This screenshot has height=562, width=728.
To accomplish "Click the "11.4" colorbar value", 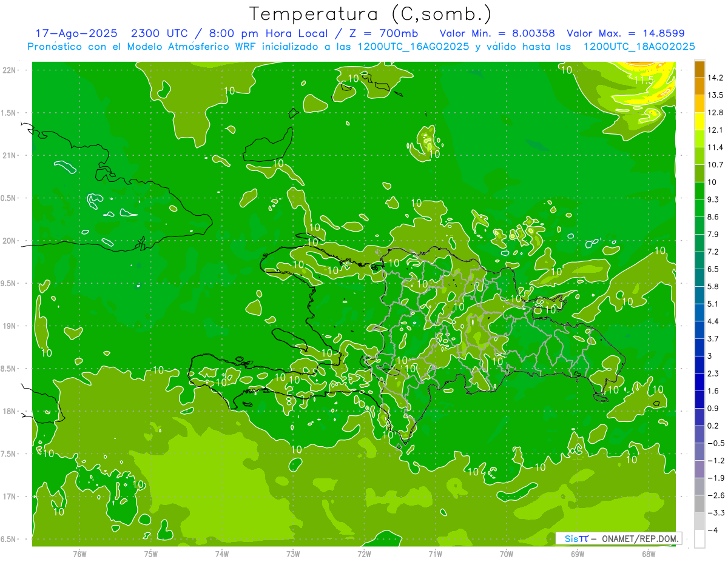I will [715, 147].
